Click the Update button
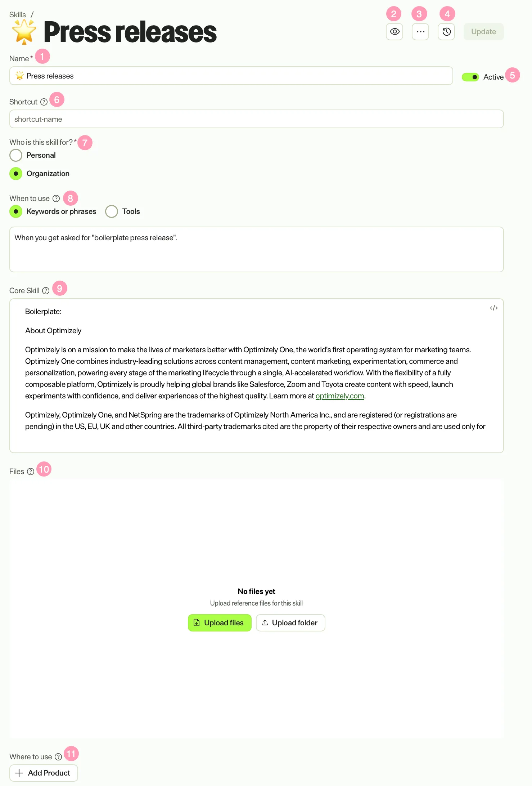 coord(483,32)
